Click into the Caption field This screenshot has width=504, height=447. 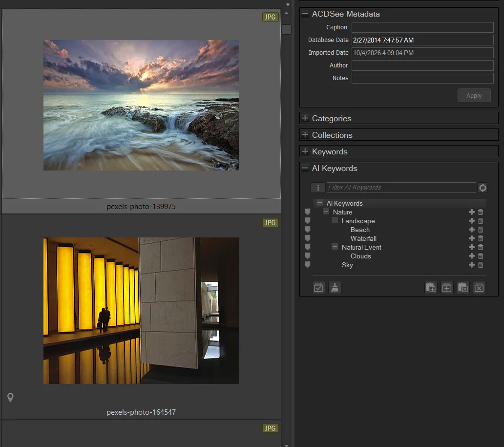click(x=422, y=27)
